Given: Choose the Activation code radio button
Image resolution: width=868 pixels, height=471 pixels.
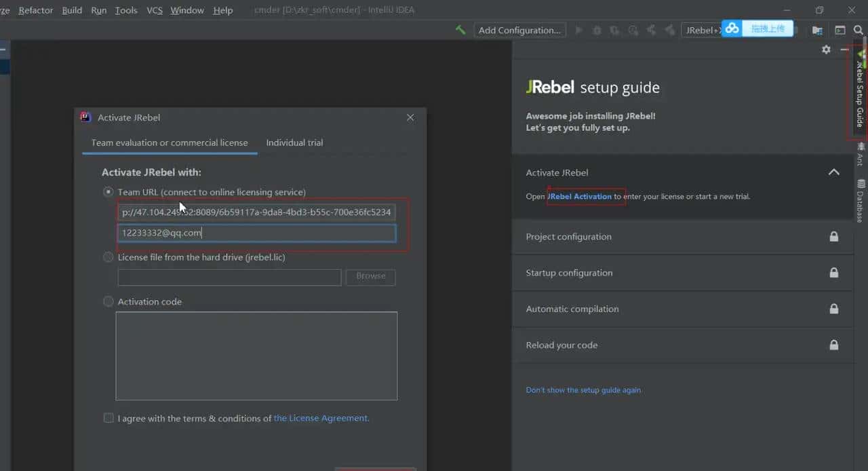Looking at the screenshot, I should 108,301.
